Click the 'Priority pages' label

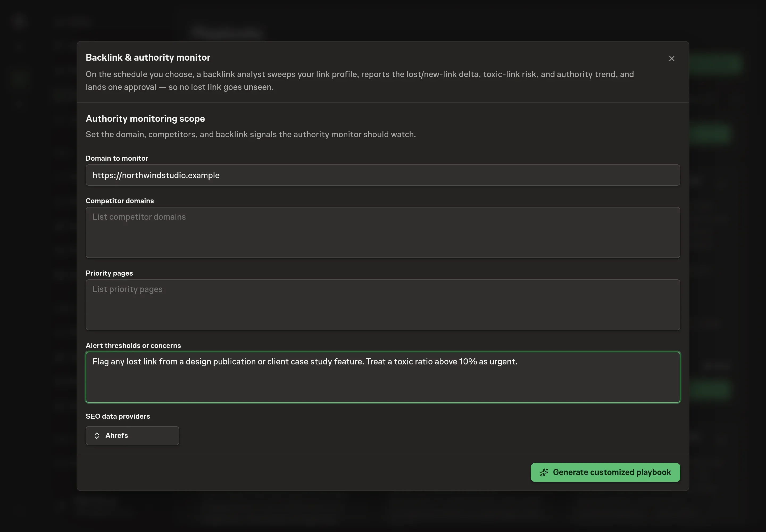pyautogui.click(x=109, y=273)
